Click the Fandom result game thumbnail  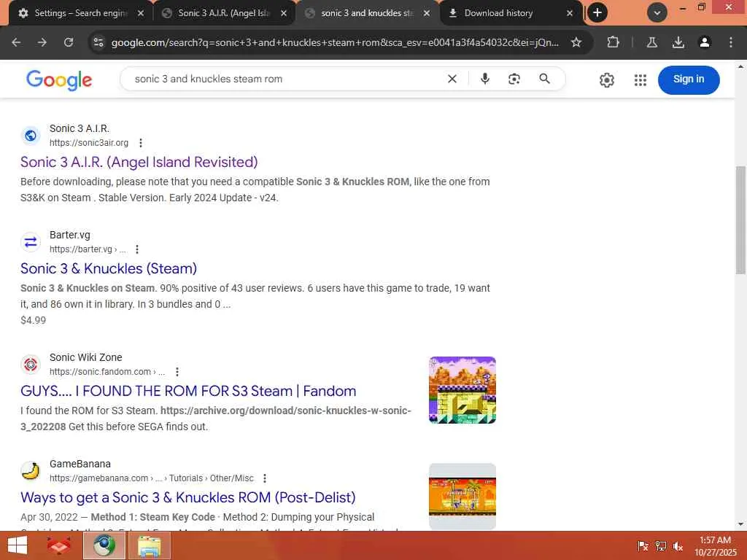pos(462,390)
